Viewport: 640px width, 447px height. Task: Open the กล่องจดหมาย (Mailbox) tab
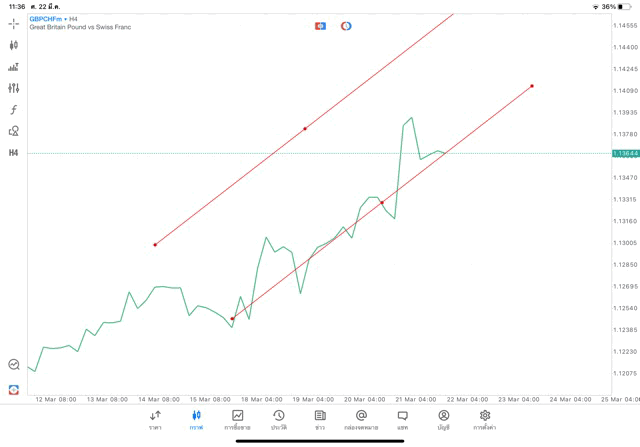pyautogui.click(x=361, y=419)
